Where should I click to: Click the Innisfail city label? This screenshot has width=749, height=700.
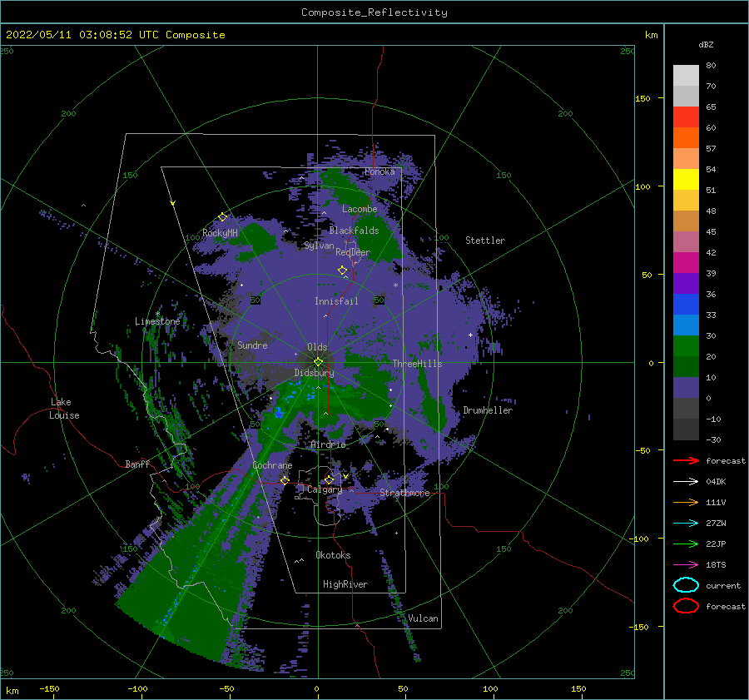tap(336, 301)
